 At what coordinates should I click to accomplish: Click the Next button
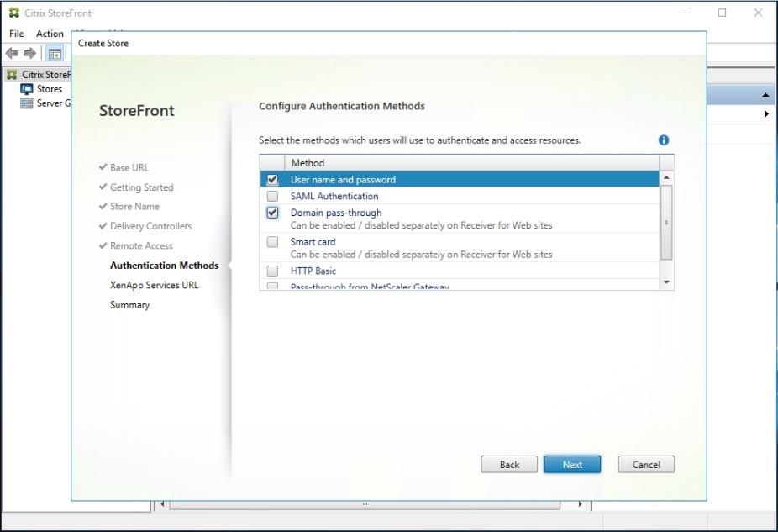point(572,465)
